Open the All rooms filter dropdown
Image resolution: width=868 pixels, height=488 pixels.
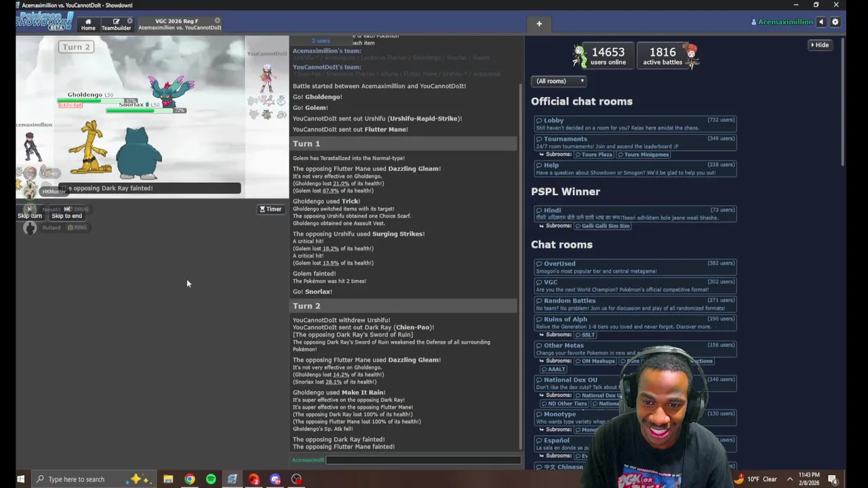coord(559,81)
